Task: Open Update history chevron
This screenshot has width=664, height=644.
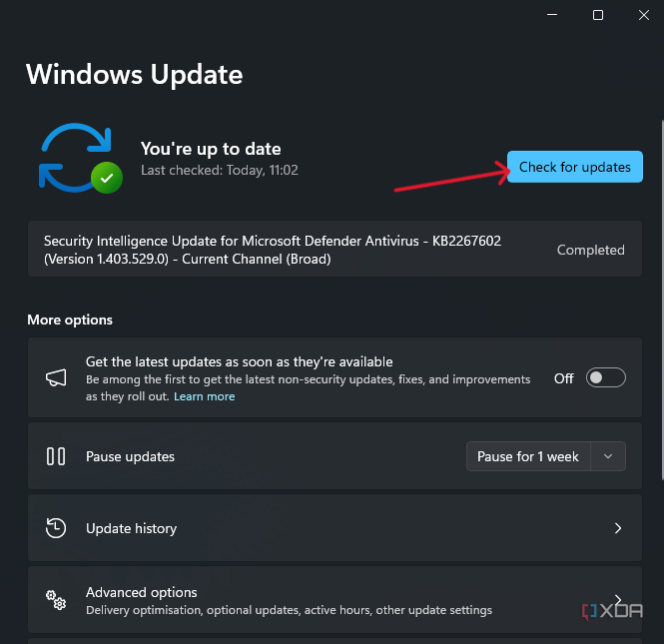Action: pyautogui.click(x=618, y=528)
